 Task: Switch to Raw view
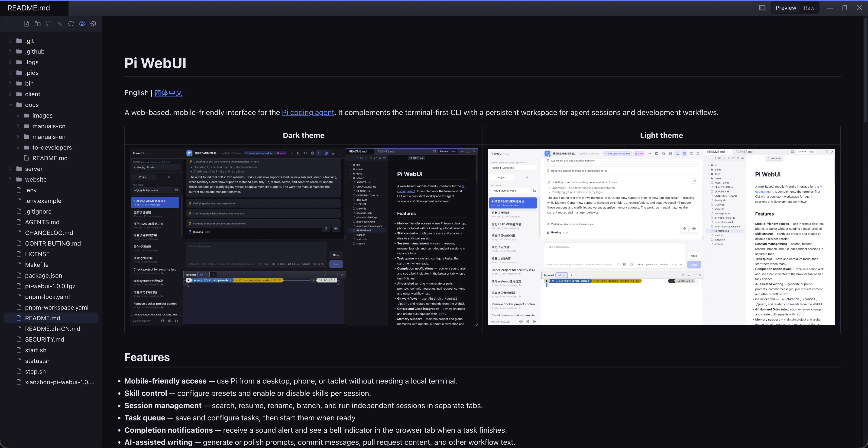coord(809,8)
